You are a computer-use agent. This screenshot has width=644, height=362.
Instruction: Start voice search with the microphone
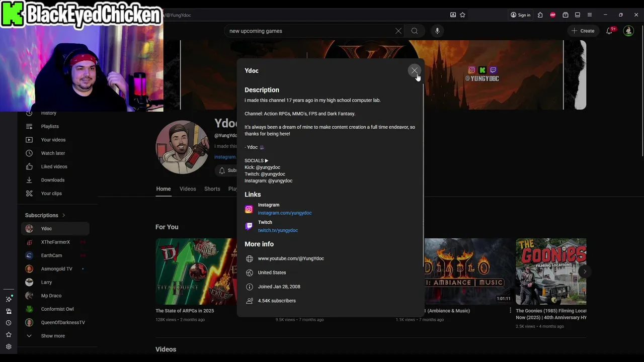point(437,31)
